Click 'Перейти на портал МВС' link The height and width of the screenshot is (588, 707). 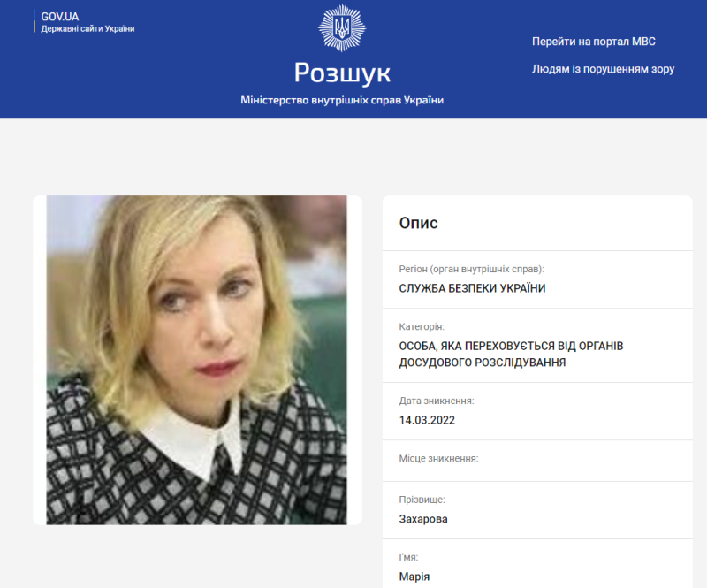(x=593, y=42)
